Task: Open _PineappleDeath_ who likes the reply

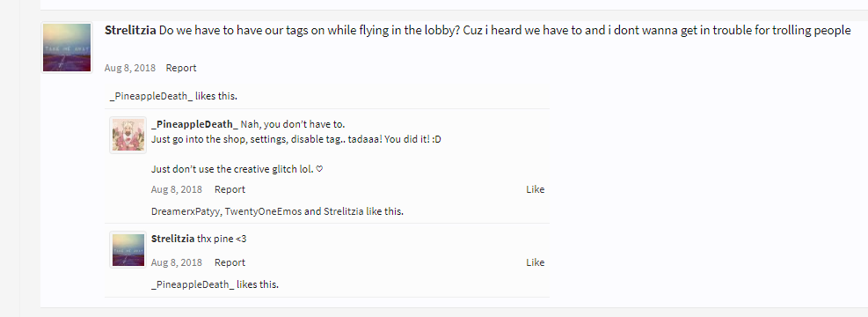Action: click(x=192, y=284)
